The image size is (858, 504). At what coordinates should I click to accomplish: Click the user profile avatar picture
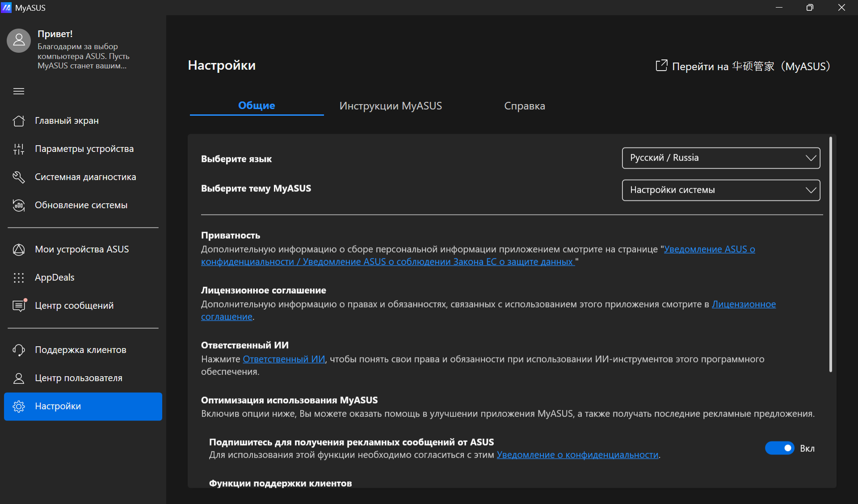(19, 41)
